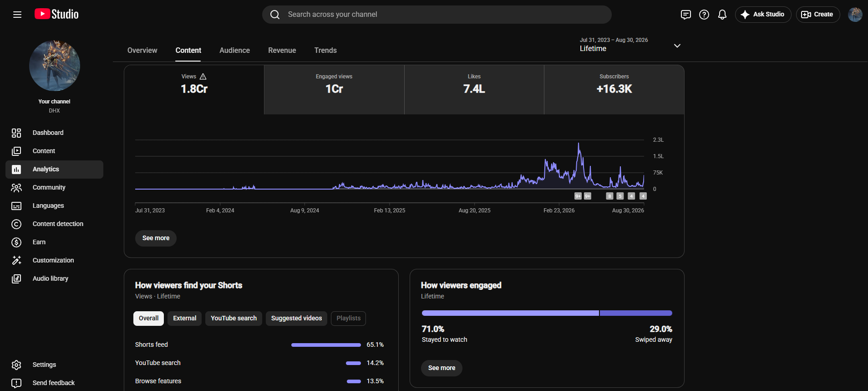This screenshot has width=868, height=391.
Task: Select the Suggested videos filter chip
Action: (296, 318)
